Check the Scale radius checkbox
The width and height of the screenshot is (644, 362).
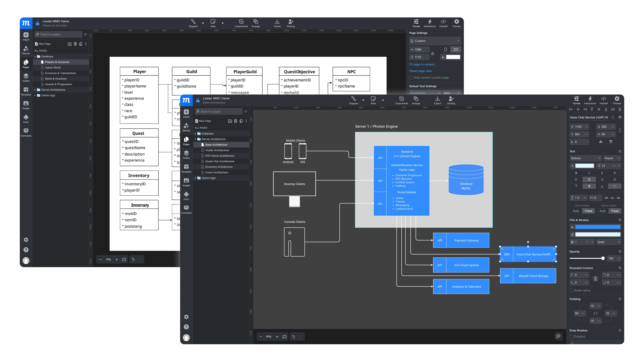(x=571, y=290)
